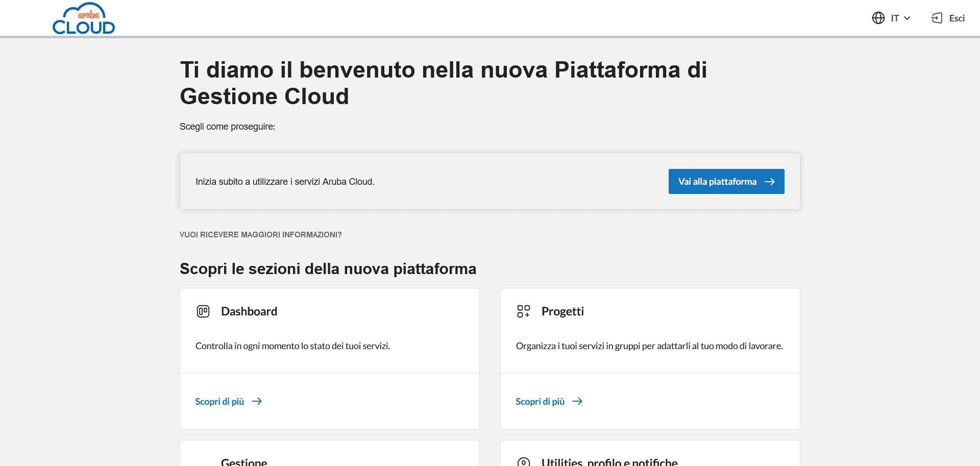Screen dimensions: 980x466
Task: Log out using the Esci text
Action: coord(957,18)
